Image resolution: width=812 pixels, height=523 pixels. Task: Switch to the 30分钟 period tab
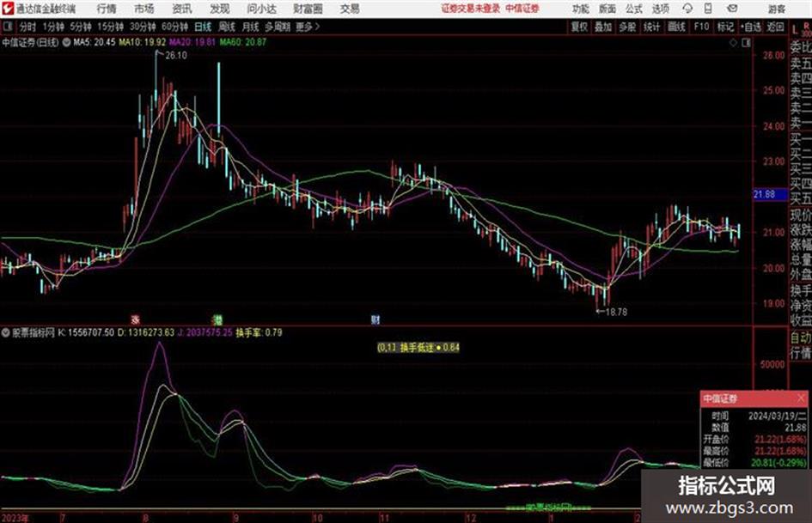[x=143, y=27]
